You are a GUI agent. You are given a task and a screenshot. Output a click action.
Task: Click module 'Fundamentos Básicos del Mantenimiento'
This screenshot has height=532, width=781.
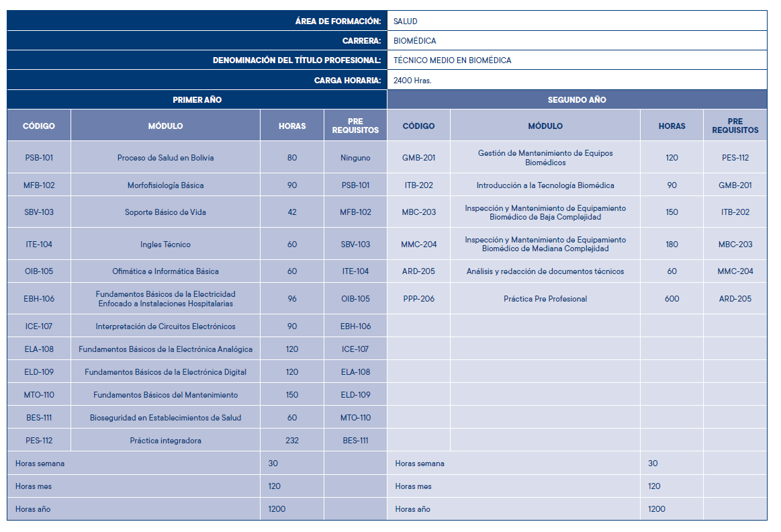[165, 394]
